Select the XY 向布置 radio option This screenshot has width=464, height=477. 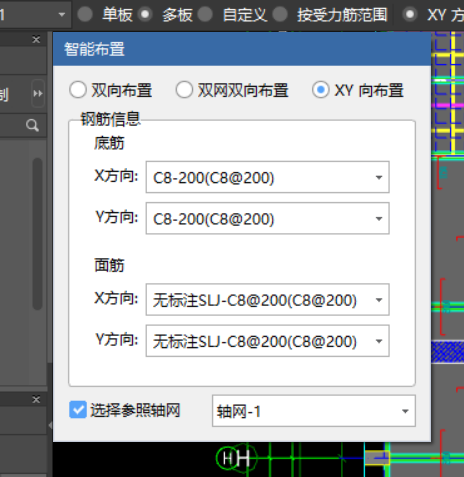click(321, 90)
